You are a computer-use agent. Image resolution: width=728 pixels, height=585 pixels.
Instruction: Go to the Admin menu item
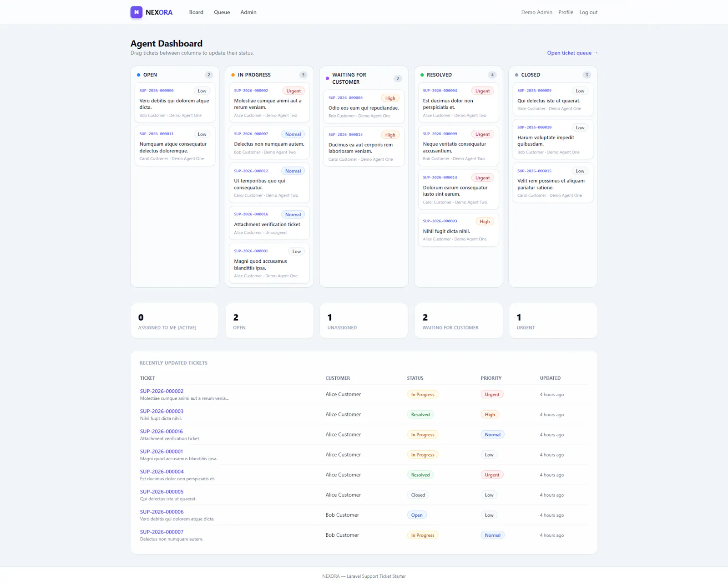[248, 12]
